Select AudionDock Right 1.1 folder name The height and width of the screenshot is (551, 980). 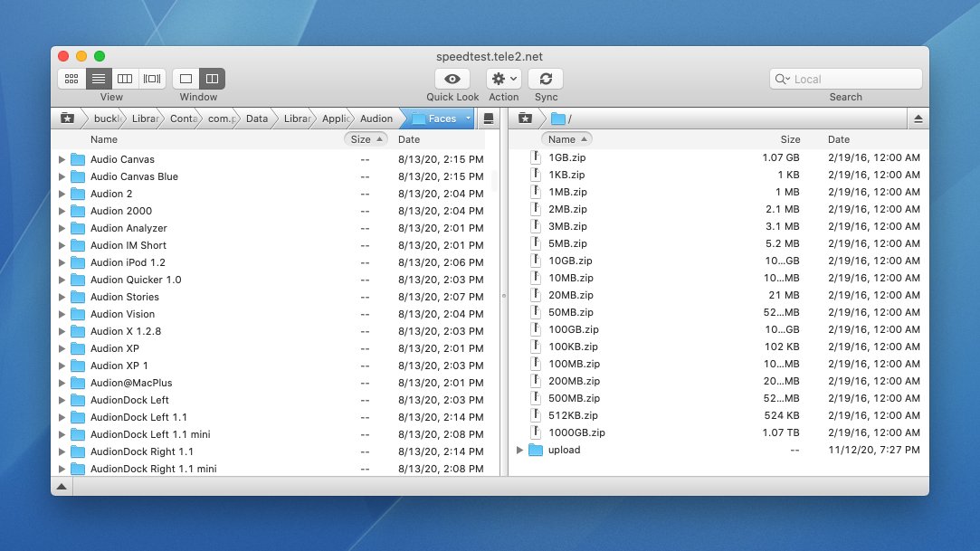142,451
